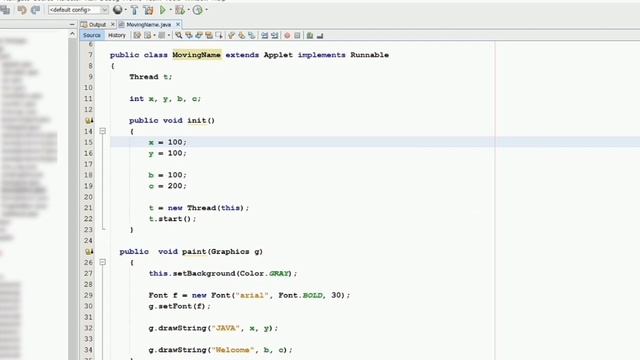Click the globe browser icon
Screen dimensions: 640x360
click(x=118, y=10)
